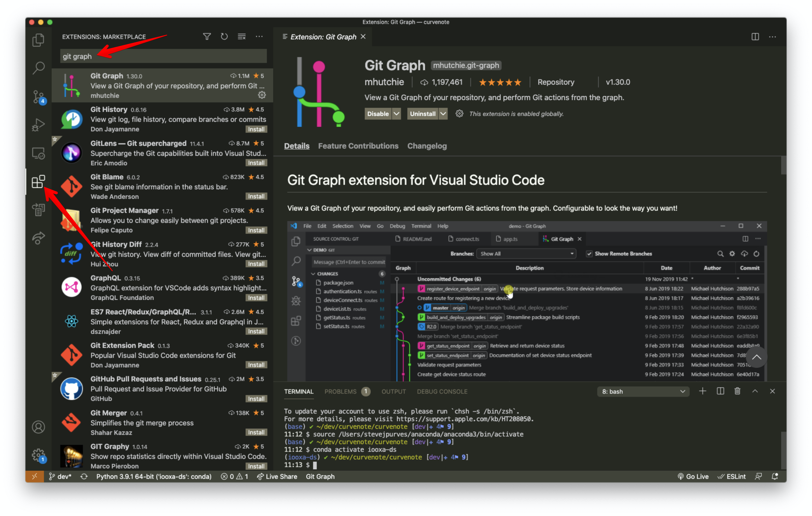Install the GraphQL extension
812x516 pixels.
[256, 298]
